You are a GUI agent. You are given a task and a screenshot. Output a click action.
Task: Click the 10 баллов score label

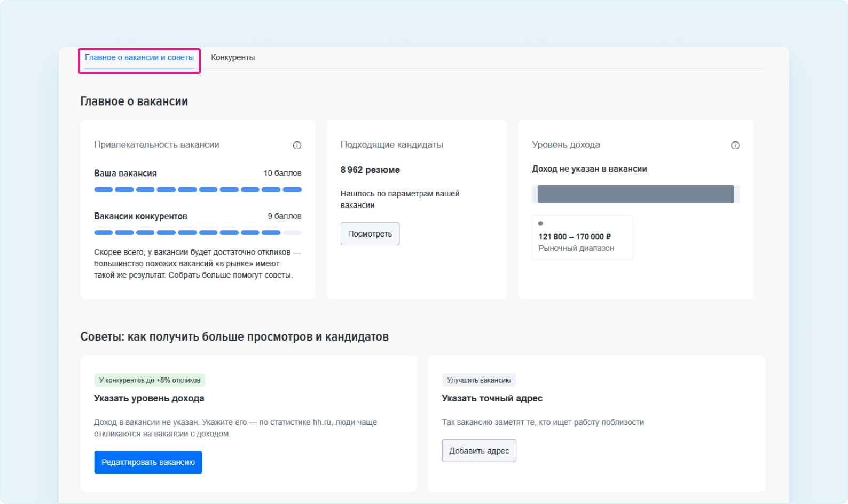(x=282, y=173)
